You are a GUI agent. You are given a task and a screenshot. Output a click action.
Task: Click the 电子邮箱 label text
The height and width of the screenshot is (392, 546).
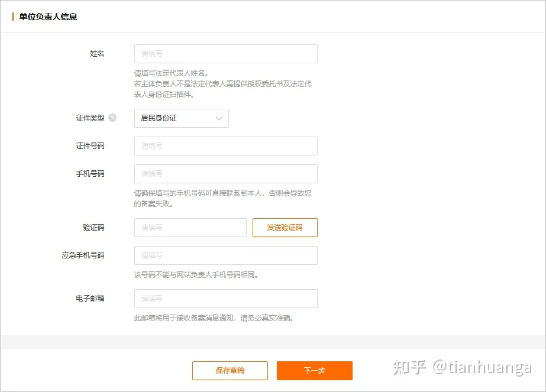[90, 299]
